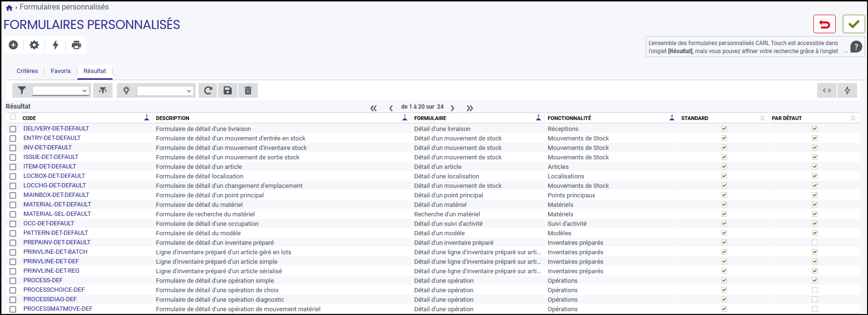Open the INV-DET-DEFAULT link
The image size is (868, 315).
(x=47, y=148)
